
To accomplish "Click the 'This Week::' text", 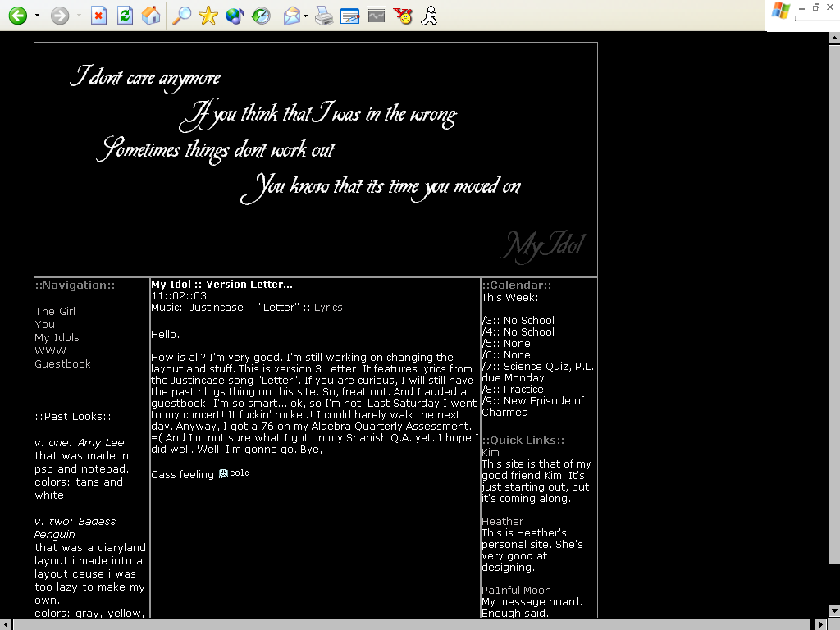I will tap(512, 297).
